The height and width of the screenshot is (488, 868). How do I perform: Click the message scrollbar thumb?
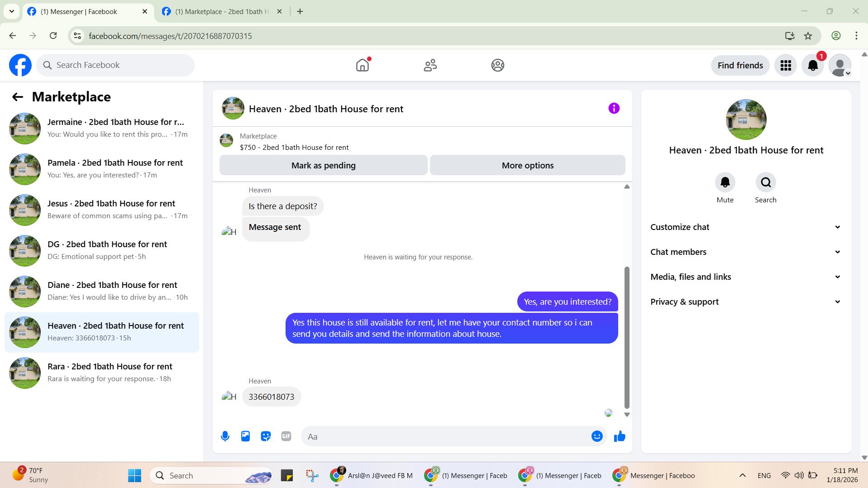627,337
